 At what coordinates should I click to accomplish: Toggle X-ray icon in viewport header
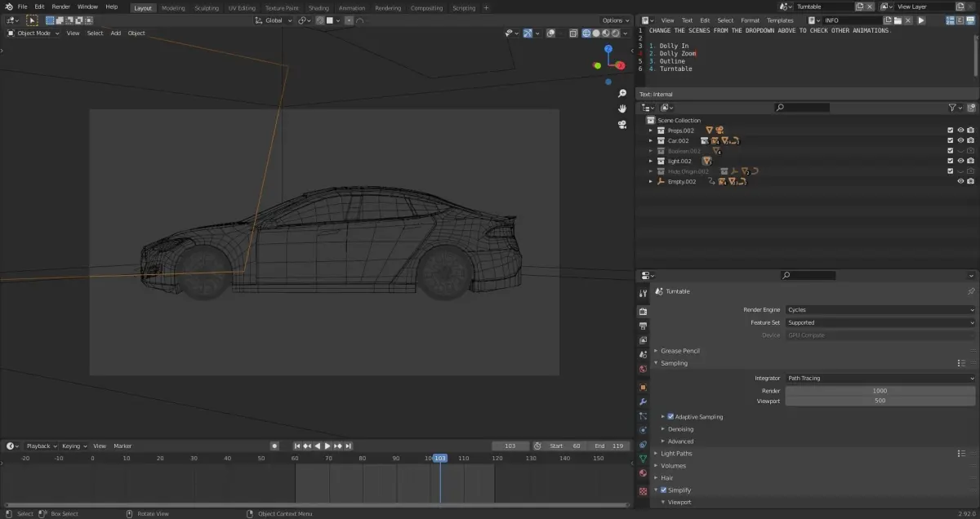click(573, 33)
